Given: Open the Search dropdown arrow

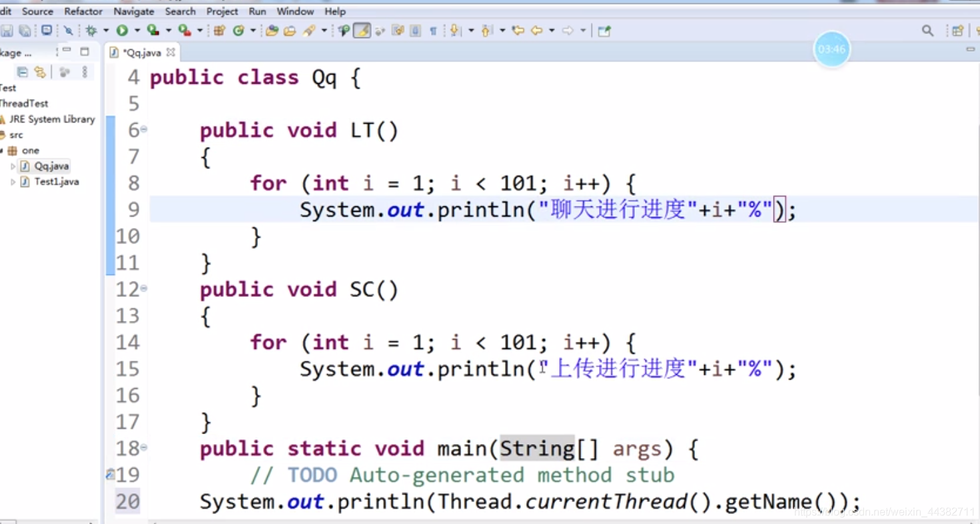Looking at the screenshot, I should (x=324, y=31).
